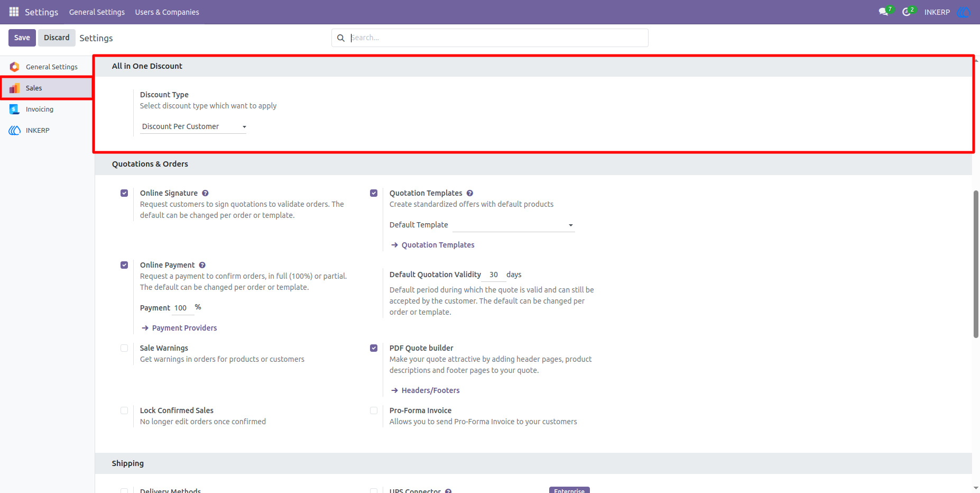Screen dimensions: 980x493
Task: Uncheck the Online Payment checkbox
Action: coord(124,265)
